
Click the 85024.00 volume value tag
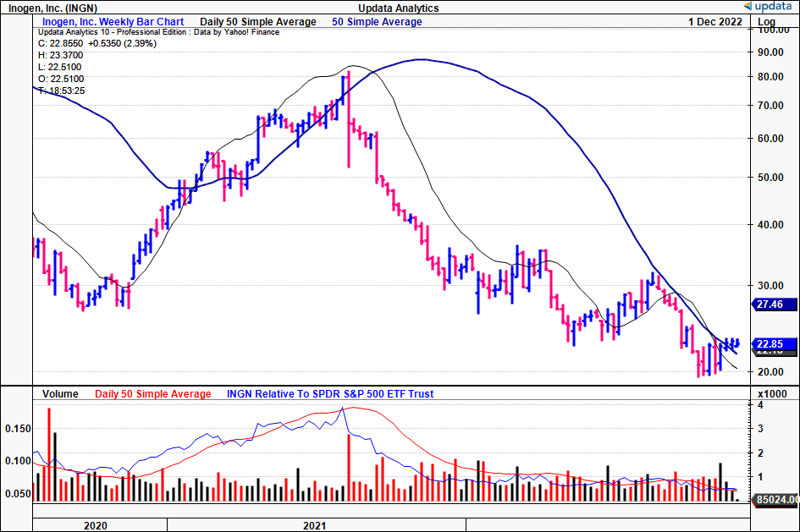(x=776, y=499)
